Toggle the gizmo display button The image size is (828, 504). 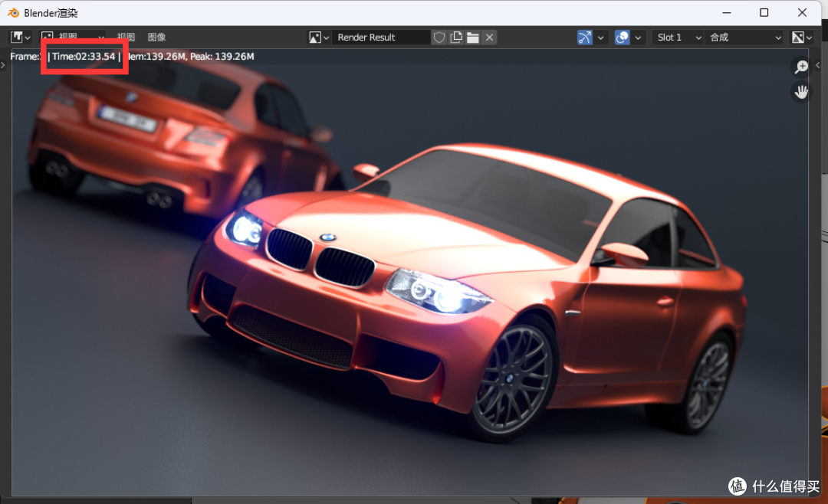click(584, 38)
